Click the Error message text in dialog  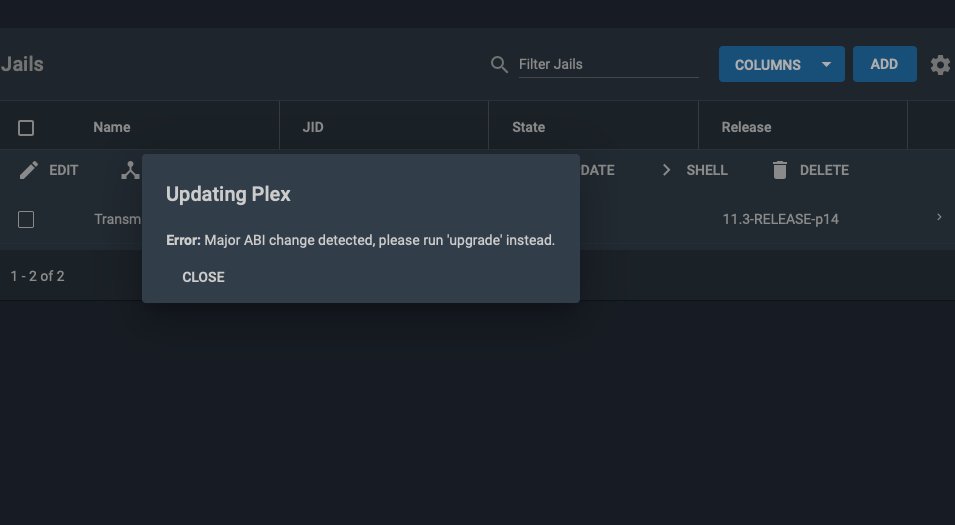(x=361, y=240)
